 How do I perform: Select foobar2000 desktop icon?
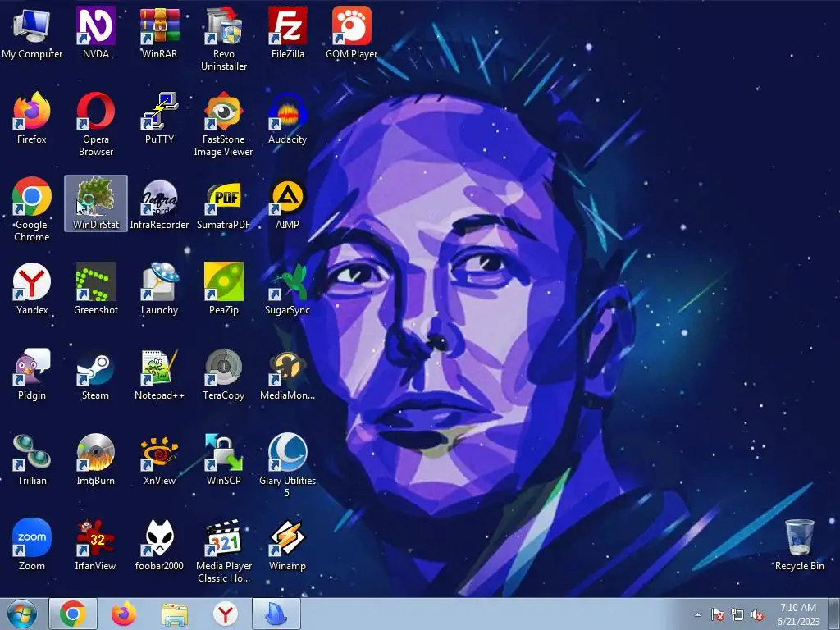160,545
